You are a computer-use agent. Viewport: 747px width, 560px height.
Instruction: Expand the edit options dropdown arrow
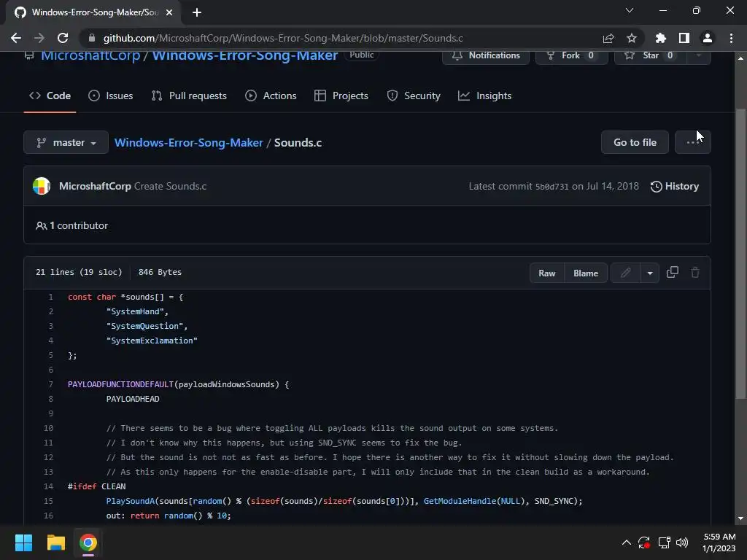click(x=650, y=273)
